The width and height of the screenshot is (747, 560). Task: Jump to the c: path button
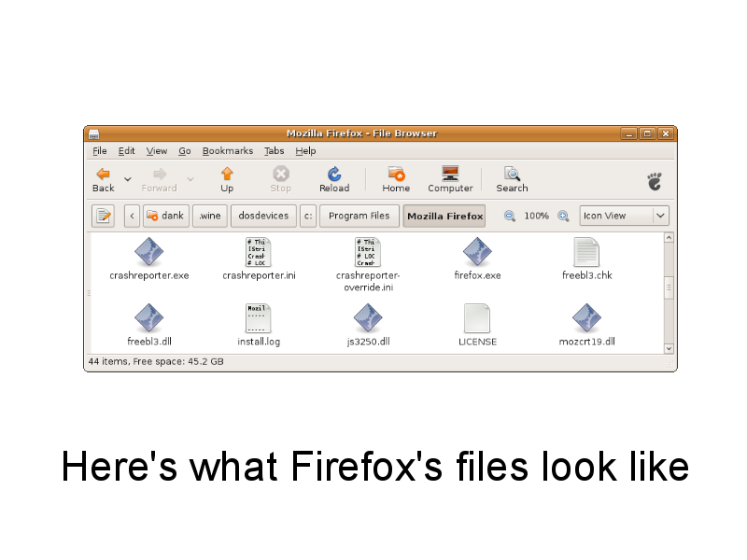pyautogui.click(x=308, y=216)
